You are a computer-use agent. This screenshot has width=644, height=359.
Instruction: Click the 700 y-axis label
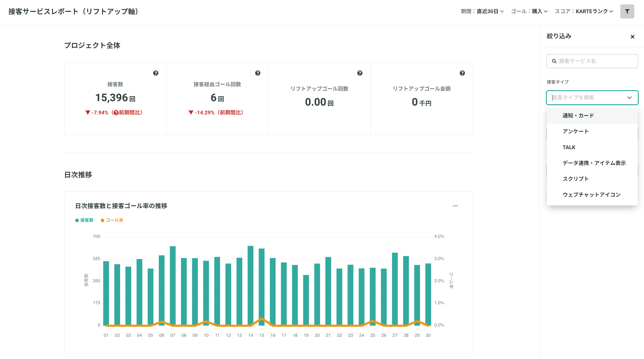pyautogui.click(x=96, y=236)
